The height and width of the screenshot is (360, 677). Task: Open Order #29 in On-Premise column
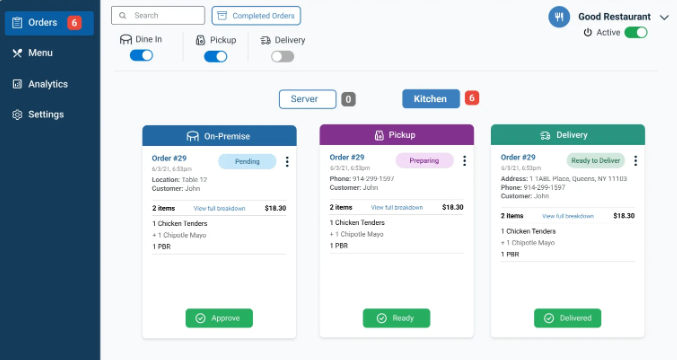[x=169, y=158]
